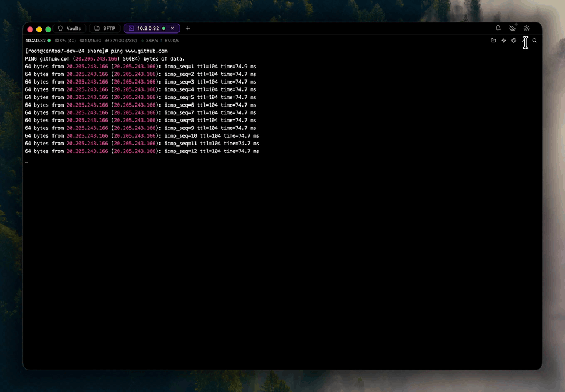This screenshot has height=392, width=565.
Task: Switch to the Vaults tab
Action: point(69,28)
